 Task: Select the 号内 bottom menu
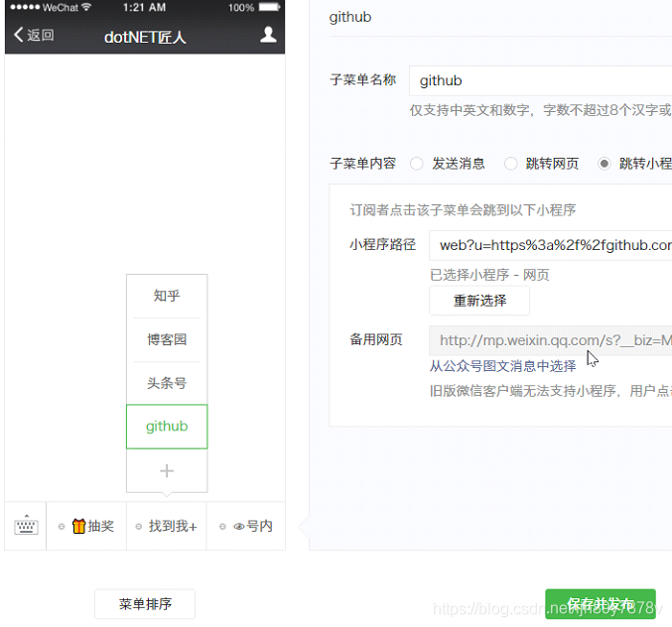[x=246, y=526]
